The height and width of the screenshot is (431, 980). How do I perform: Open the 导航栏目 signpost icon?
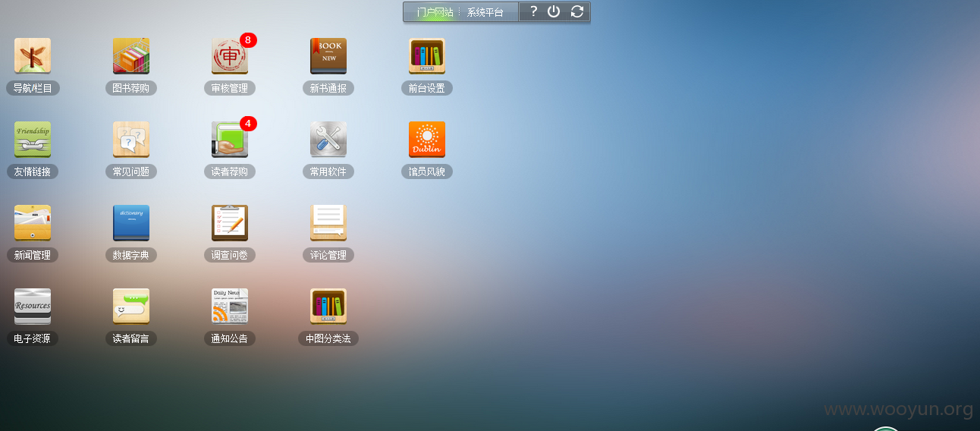pyautogui.click(x=33, y=56)
